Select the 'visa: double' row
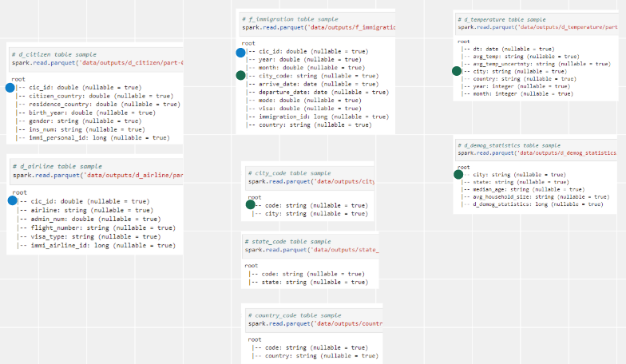The image size is (626, 364). (303, 109)
